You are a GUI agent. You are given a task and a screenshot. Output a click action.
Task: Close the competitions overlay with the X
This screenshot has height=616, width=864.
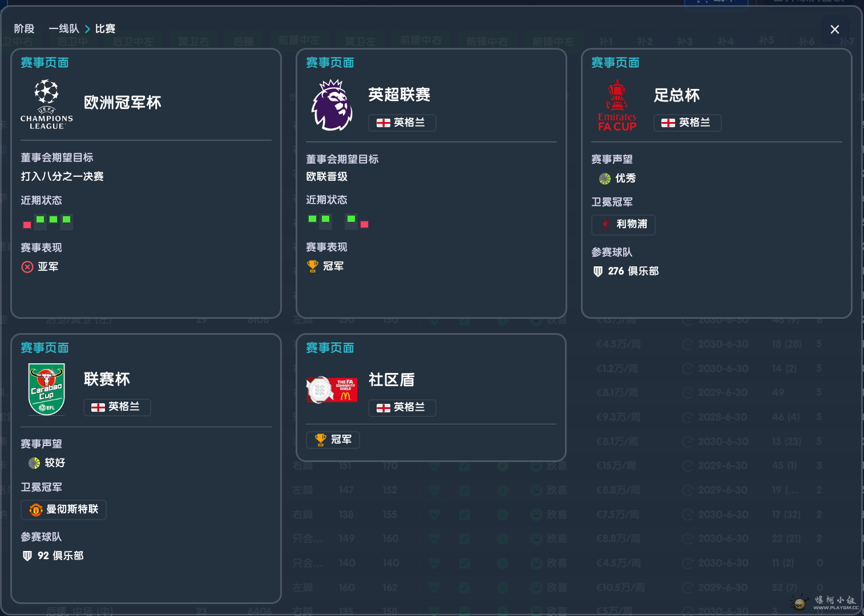click(x=834, y=30)
